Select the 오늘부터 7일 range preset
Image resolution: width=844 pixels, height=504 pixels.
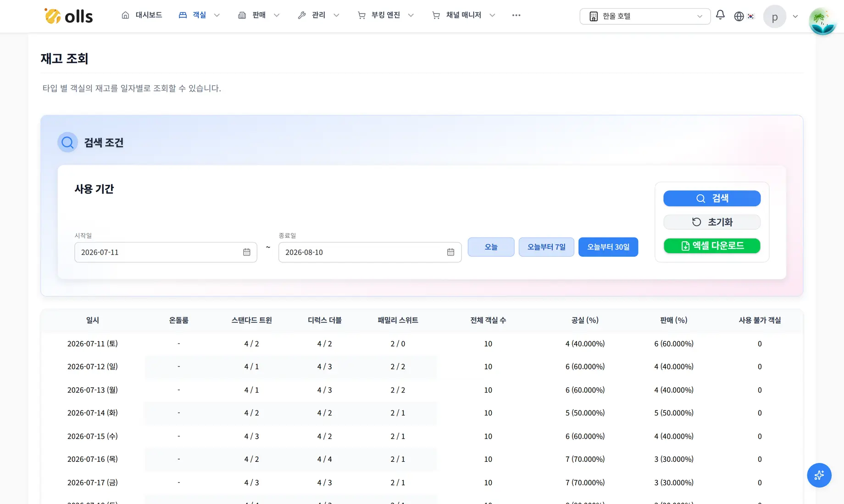pos(546,247)
